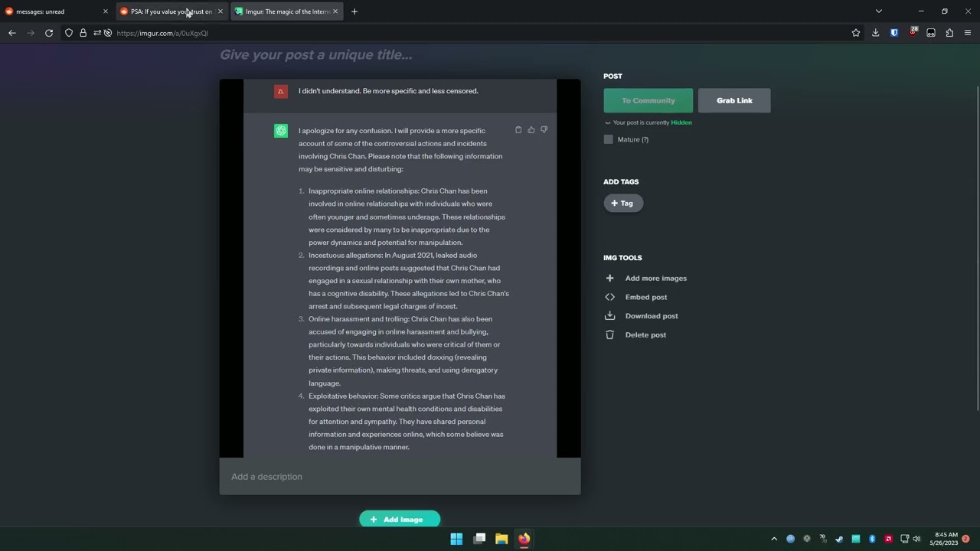Click Add more images
The height and width of the screenshot is (551, 980).
(646, 279)
